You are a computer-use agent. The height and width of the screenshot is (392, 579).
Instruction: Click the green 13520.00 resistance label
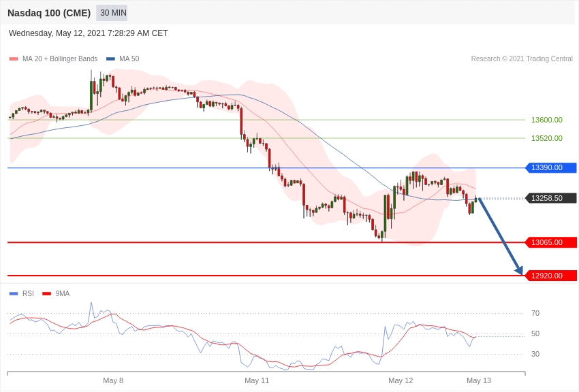pyautogui.click(x=546, y=138)
